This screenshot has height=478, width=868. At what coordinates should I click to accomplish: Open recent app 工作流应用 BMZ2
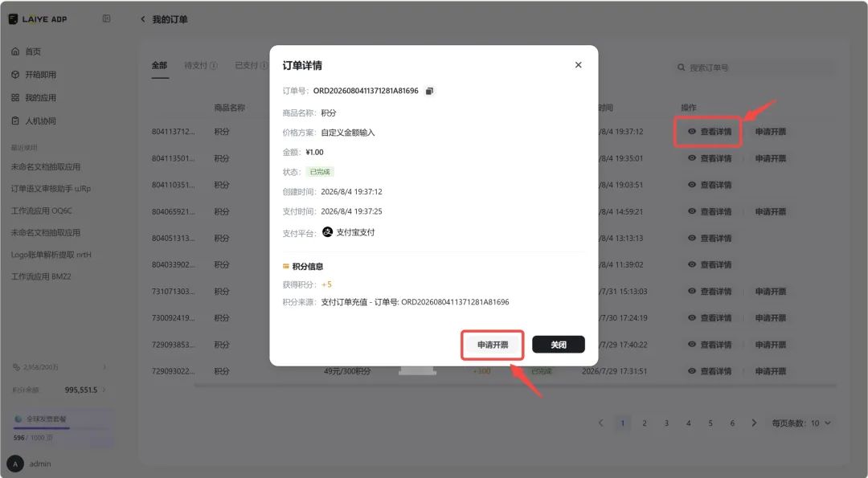point(41,276)
